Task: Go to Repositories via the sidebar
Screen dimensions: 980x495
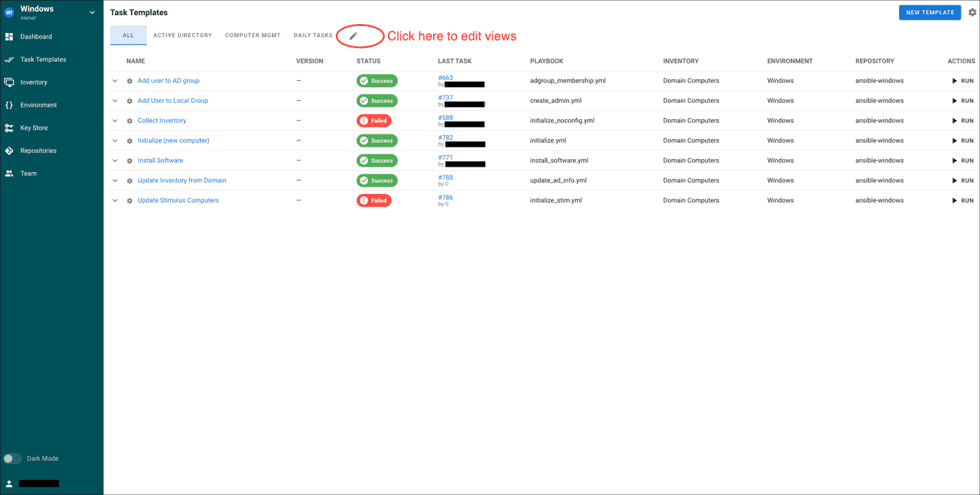Action: pyautogui.click(x=39, y=150)
